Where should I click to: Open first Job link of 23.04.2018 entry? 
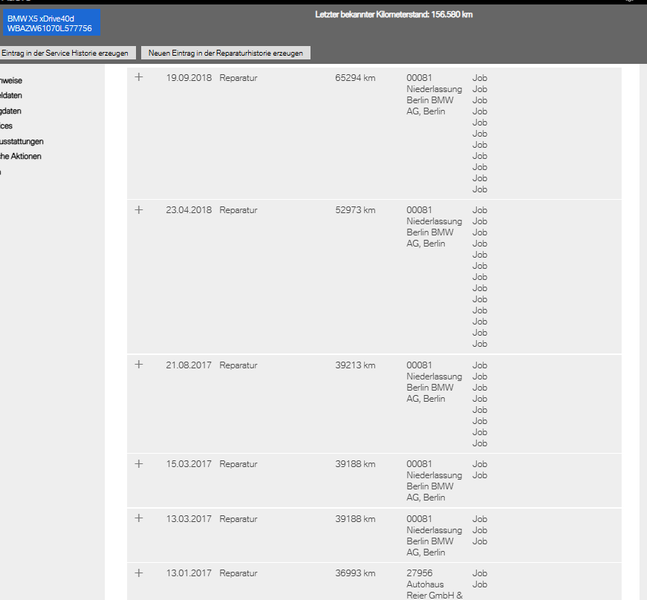479,210
